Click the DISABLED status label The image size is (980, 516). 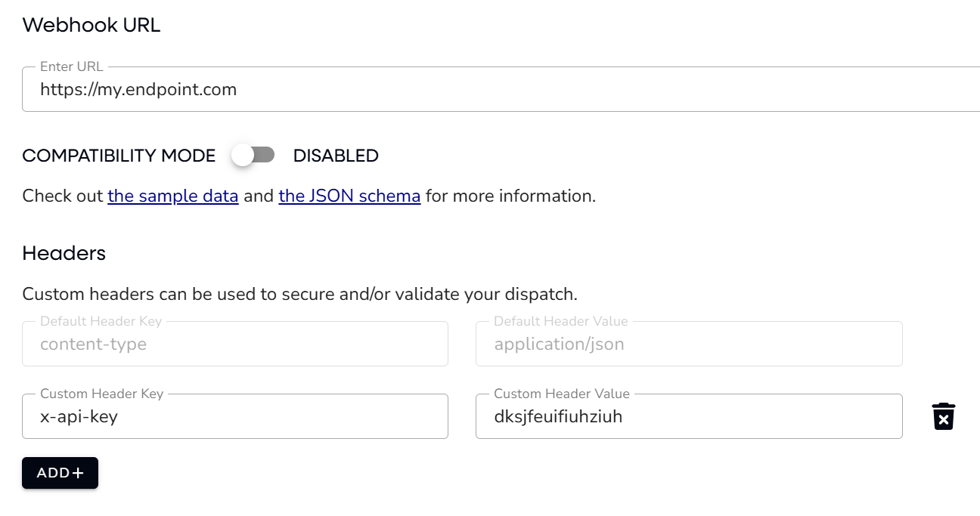(x=336, y=156)
